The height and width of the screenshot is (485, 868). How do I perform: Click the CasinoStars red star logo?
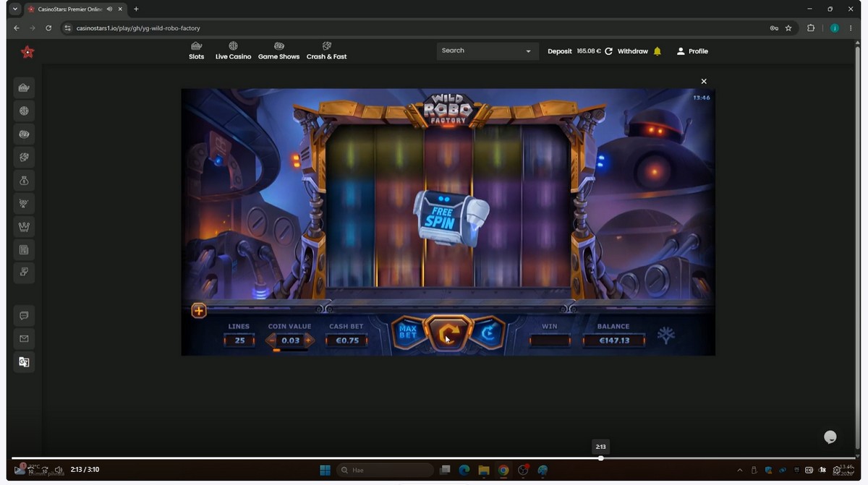pyautogui.click(x=27, y=51)
